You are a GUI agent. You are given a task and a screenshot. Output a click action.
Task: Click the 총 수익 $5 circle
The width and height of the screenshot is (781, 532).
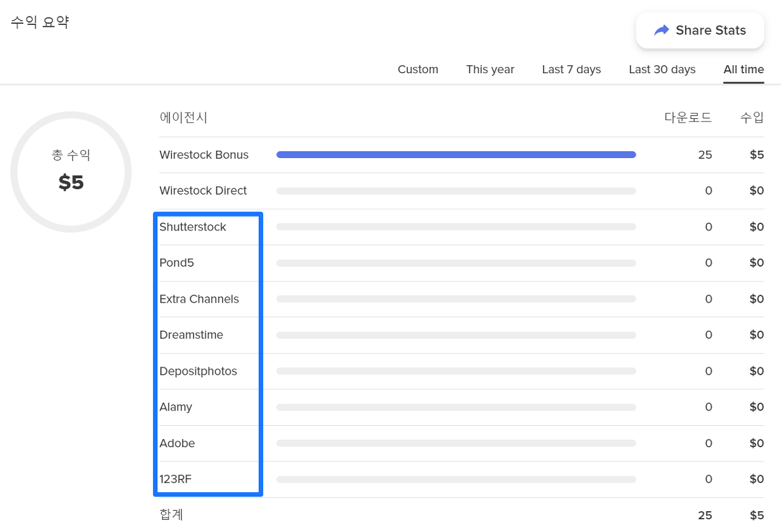[71, 172]
